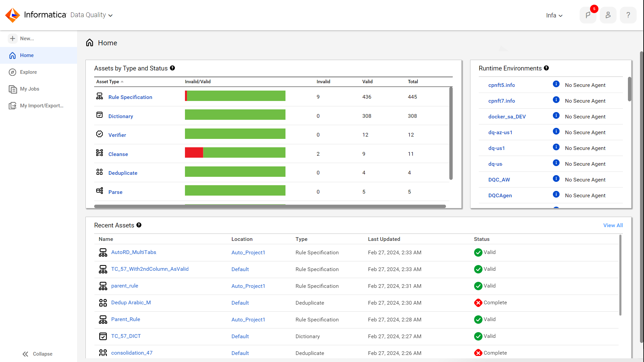Click the Rule Specification asset type icon
This screenshot has width=644, height=362.
pyautogui.click(x=100, y=96)
